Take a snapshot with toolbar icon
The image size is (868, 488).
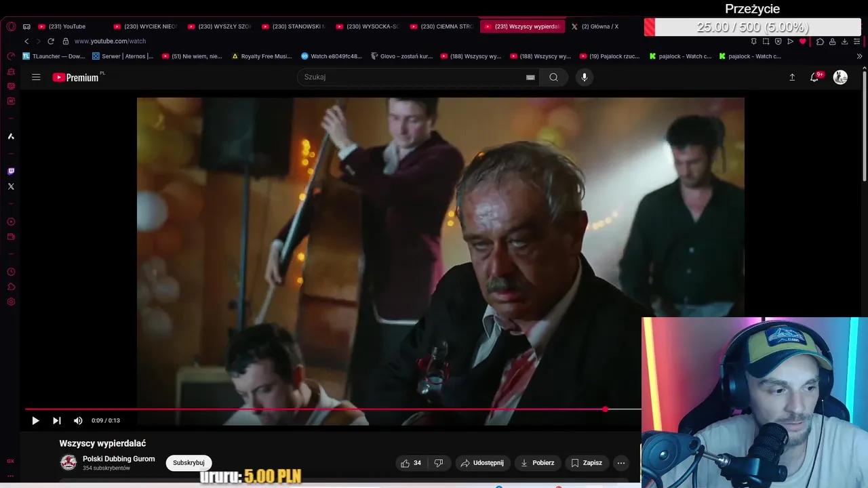point(766,41)
